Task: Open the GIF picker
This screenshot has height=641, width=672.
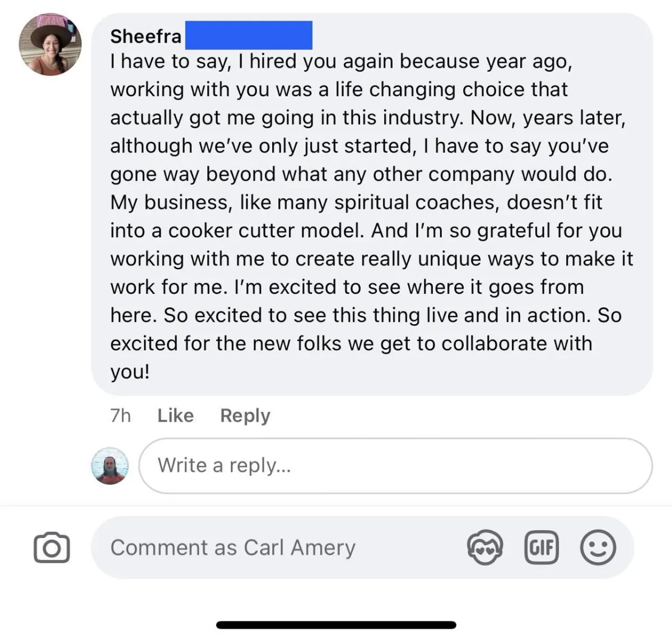Action: tap(542, 547)
